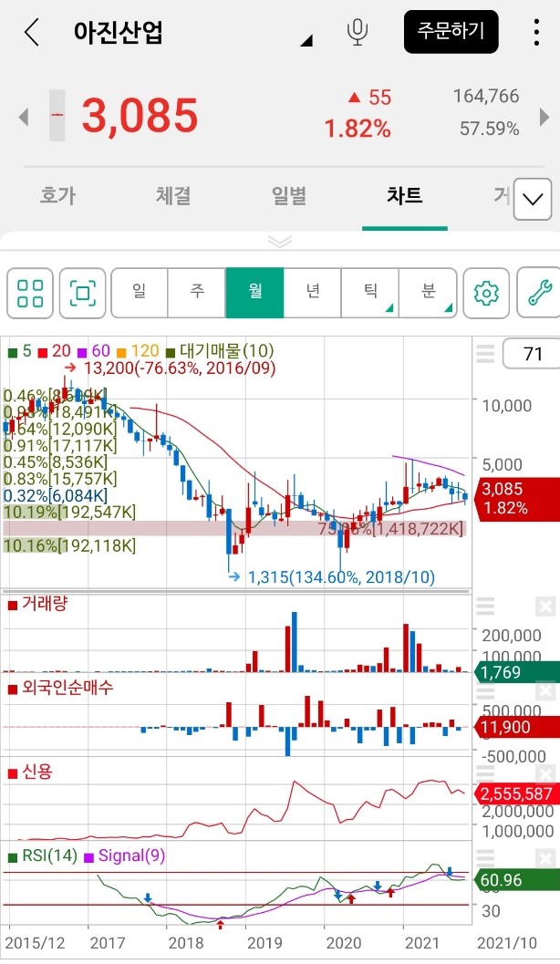Tap the 11,900 foreign net buy tag

point(515,727)
